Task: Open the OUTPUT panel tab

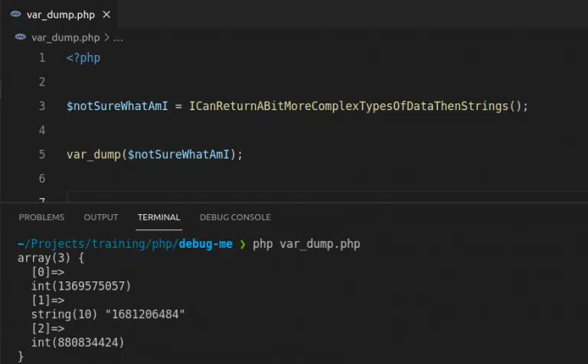Action: pyautogui.click(x=101, y=217)
